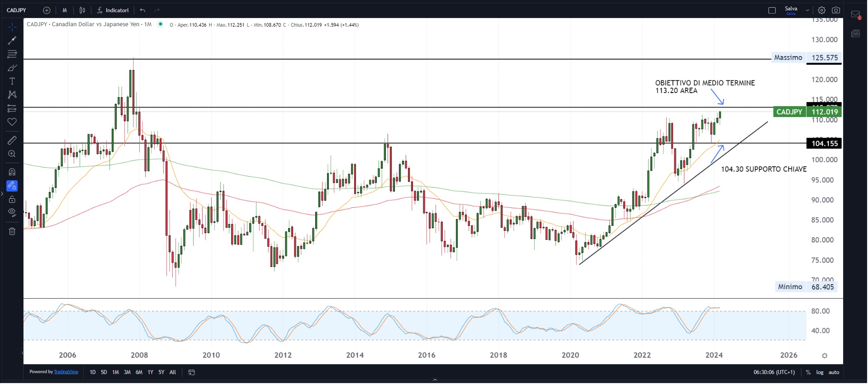Toggle magnet mode for drawings
The image size is (868, 384).
12,172
